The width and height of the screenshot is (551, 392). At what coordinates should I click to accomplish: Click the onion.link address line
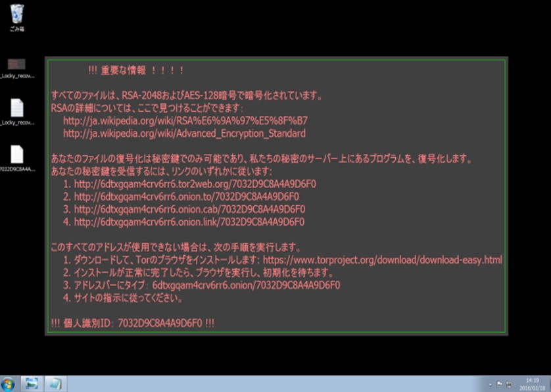click(184, 222)
